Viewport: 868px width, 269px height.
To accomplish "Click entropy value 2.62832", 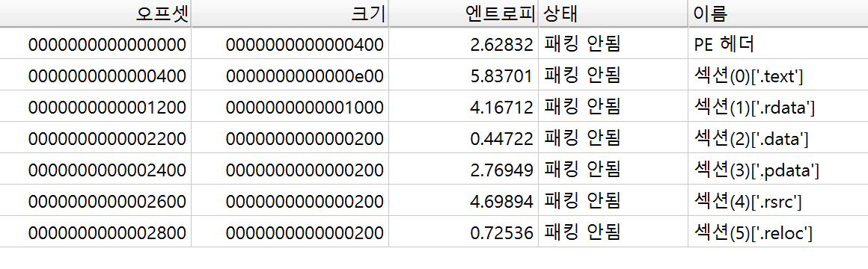I will point(501,45).
